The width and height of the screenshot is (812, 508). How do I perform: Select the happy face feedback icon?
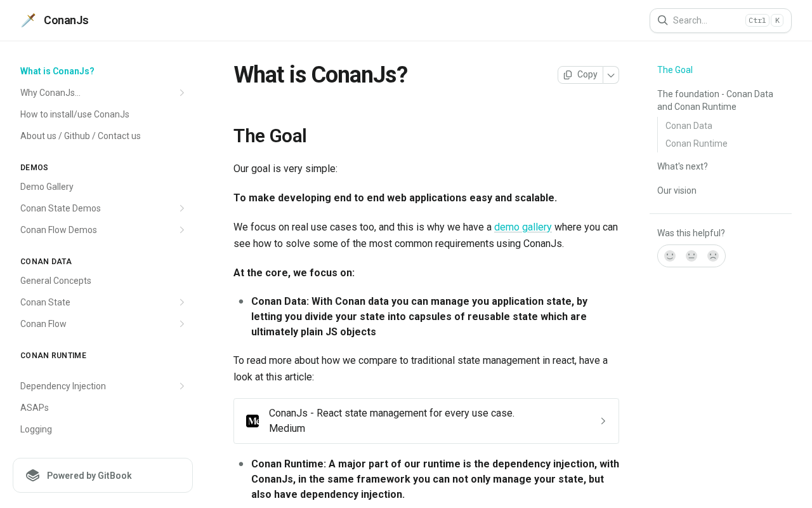tap(670, 256)
